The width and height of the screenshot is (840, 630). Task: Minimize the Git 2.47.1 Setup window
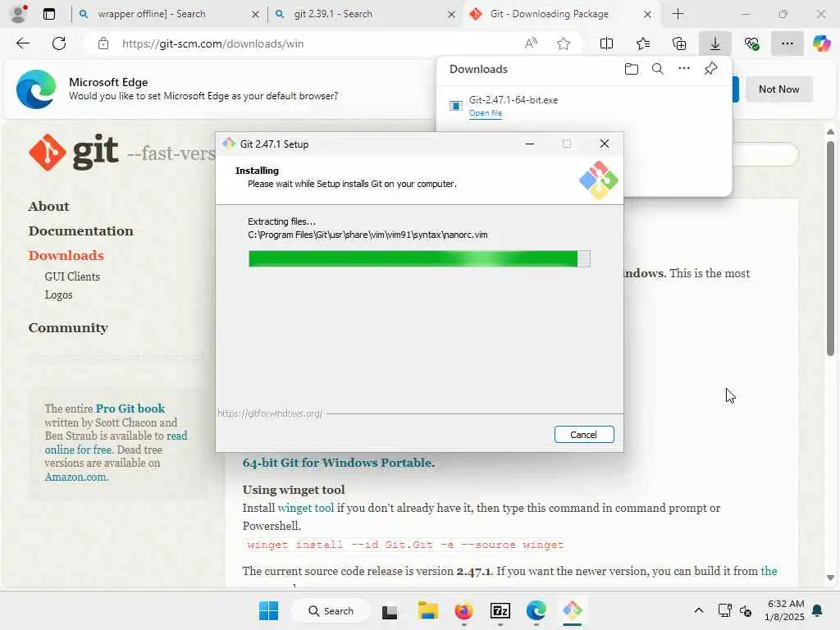(529, 144)
